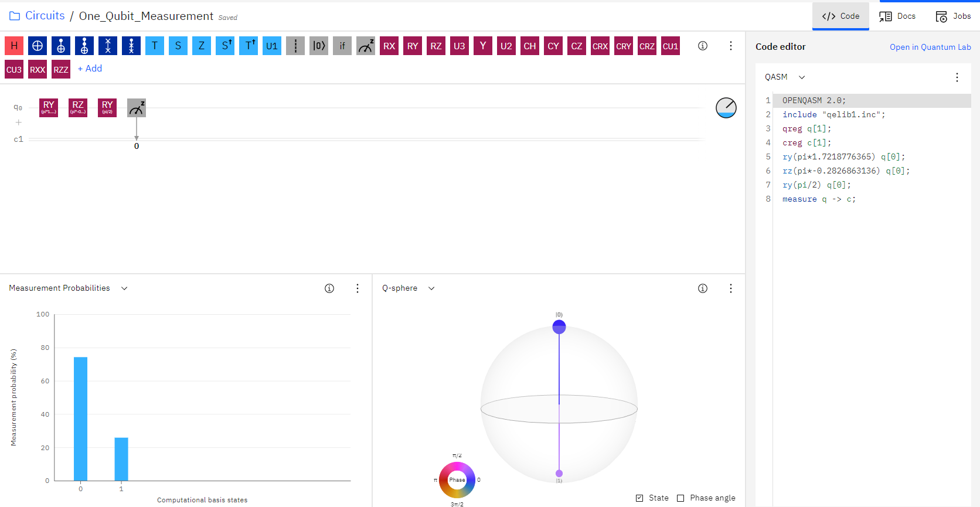Select the reset |0⟩ operation
The height and width of the screenshot is (507, 980).
tap(319, 46)
